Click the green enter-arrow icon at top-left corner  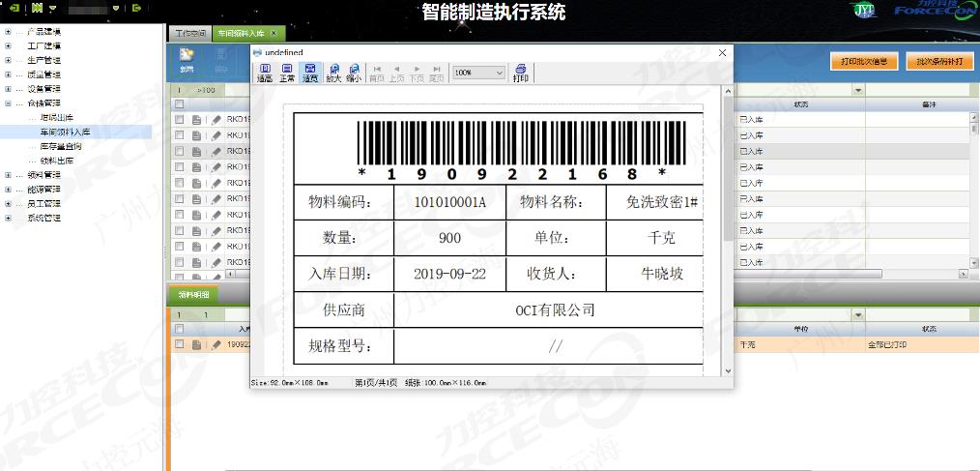14,8
